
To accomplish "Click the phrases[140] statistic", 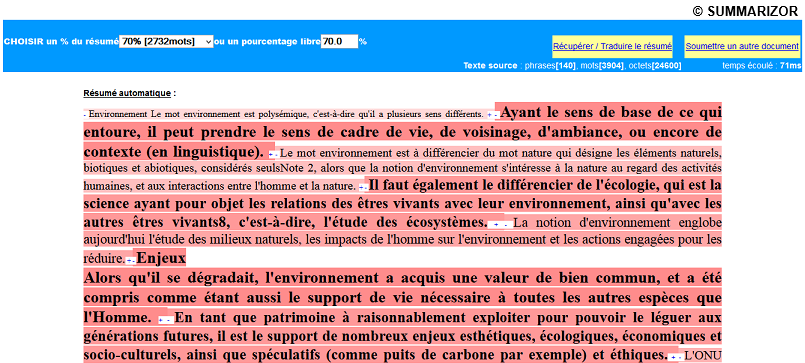I will pos(549,66).
